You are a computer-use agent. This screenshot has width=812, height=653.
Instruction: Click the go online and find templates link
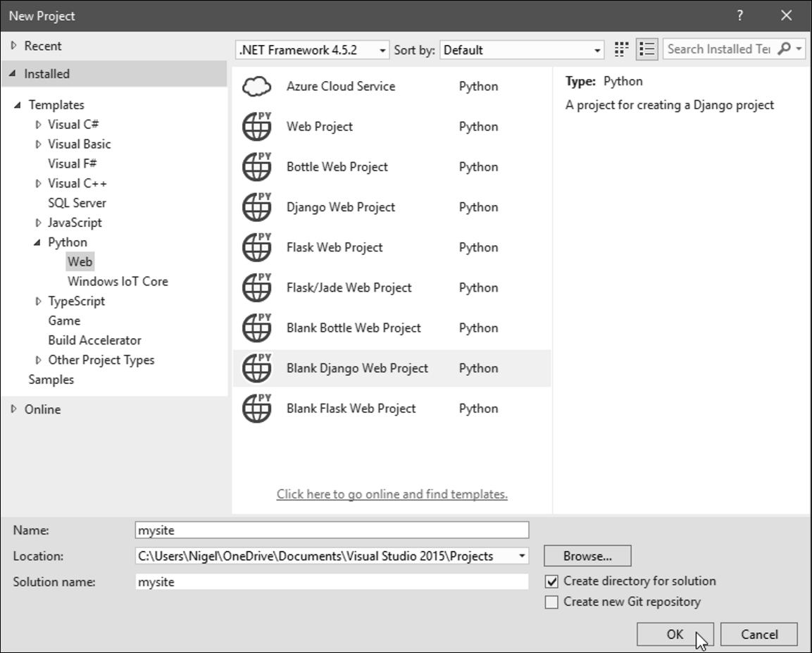click(x=392, y=495)
